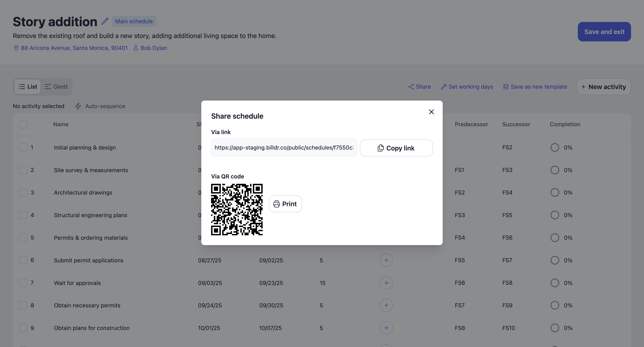Check the box for Structural engineering plans

(x=23, y=215)
